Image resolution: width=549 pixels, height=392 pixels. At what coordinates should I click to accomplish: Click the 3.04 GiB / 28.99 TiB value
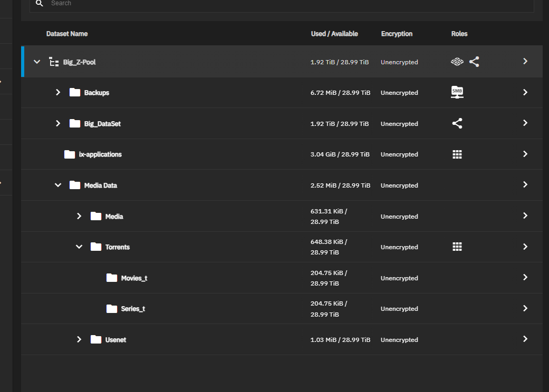tap(340, 154)
